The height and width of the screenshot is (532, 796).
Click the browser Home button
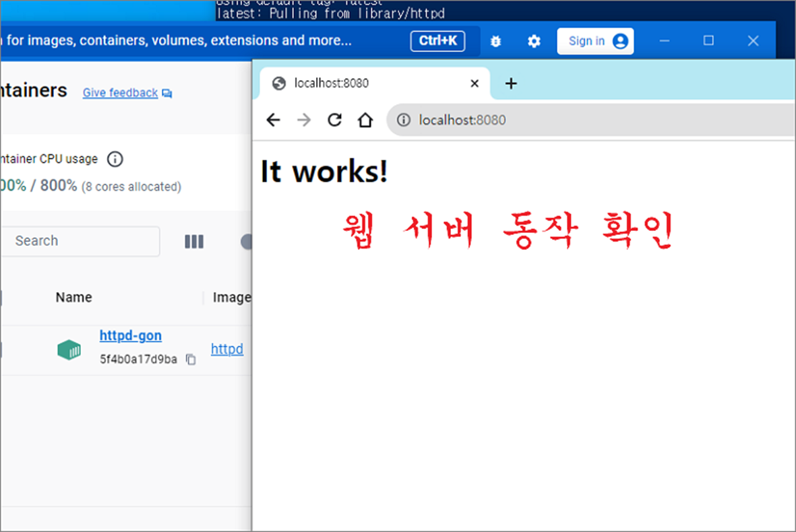365,120
